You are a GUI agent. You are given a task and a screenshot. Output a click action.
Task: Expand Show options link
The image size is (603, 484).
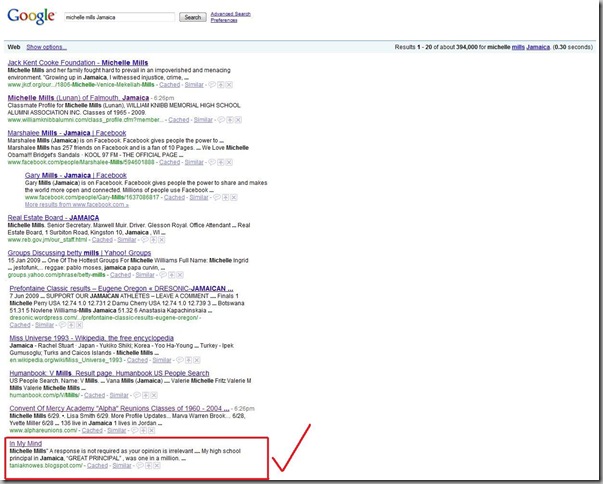coord(47,47)
